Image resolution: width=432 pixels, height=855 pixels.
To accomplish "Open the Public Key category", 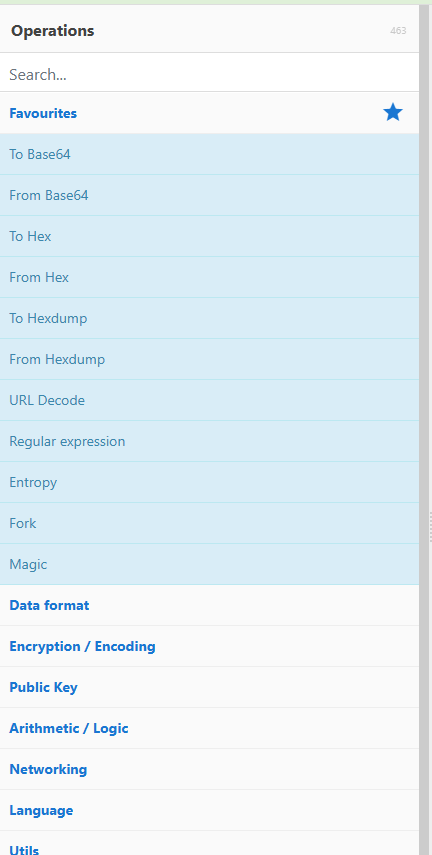I will tap(209, 687).
